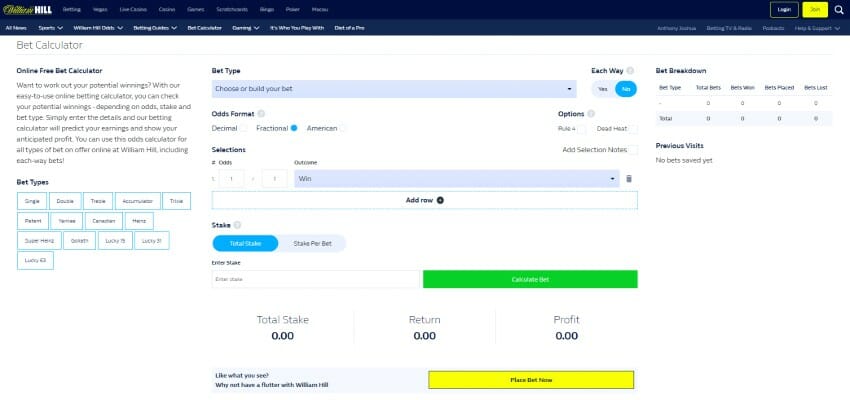Open the Live Casino top menu item
The height and width of the screenshot is (400, 850).
point(133,10)
